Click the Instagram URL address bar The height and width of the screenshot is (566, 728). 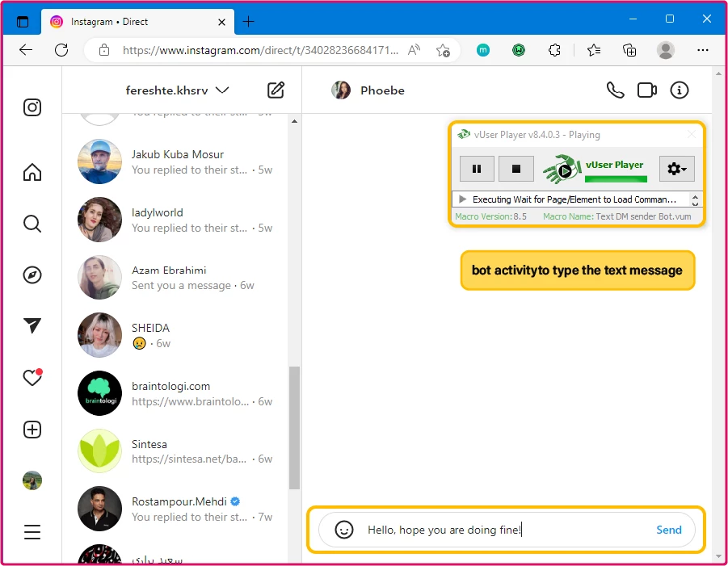[x=260, y=50]
